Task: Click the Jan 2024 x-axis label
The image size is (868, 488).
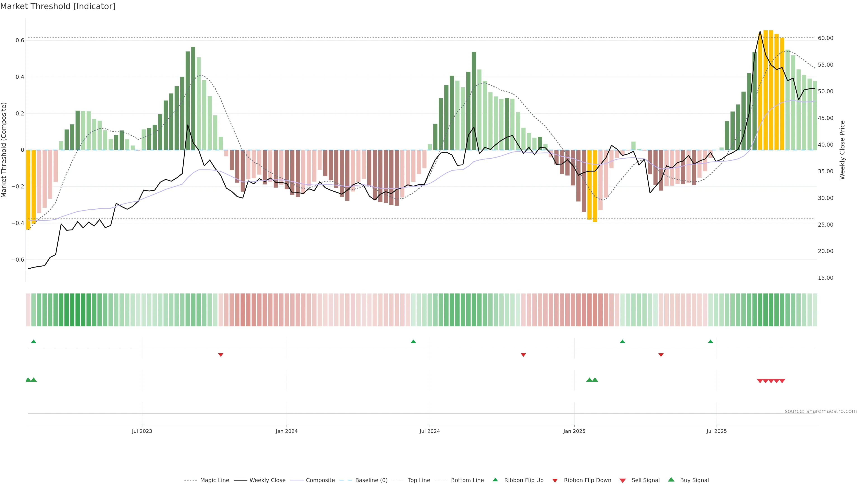Action: (286, 431)
